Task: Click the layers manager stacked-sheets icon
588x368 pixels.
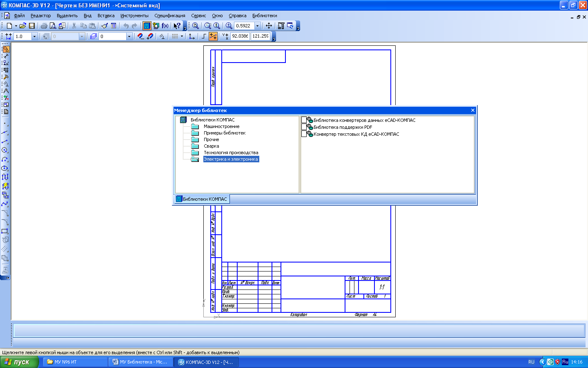Action: (94, 36)
